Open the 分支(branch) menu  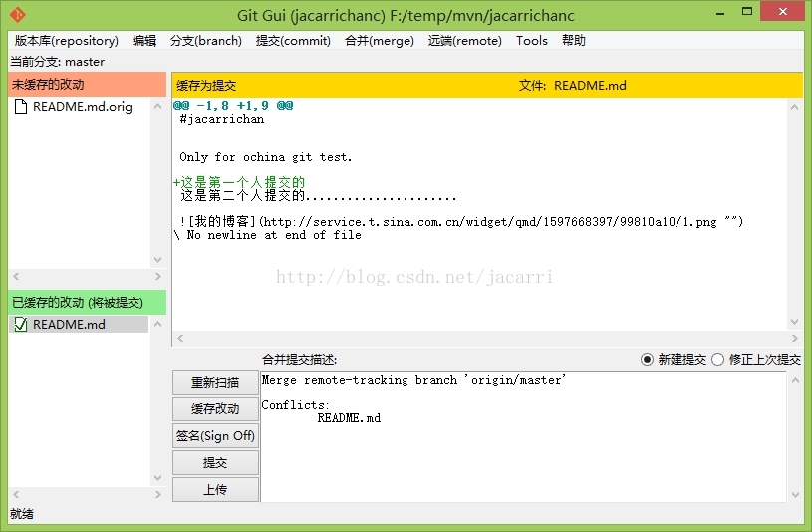point(206,41)
